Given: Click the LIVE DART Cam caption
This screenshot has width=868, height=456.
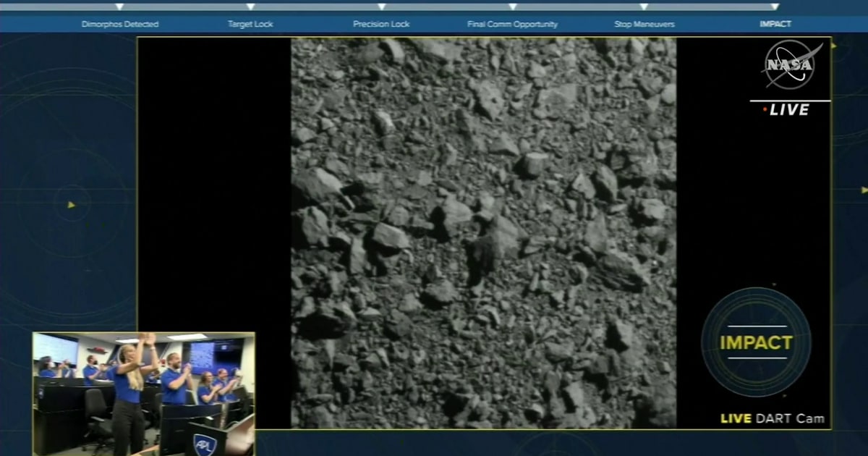Looking at the screenshot, I should coord(773,418).
